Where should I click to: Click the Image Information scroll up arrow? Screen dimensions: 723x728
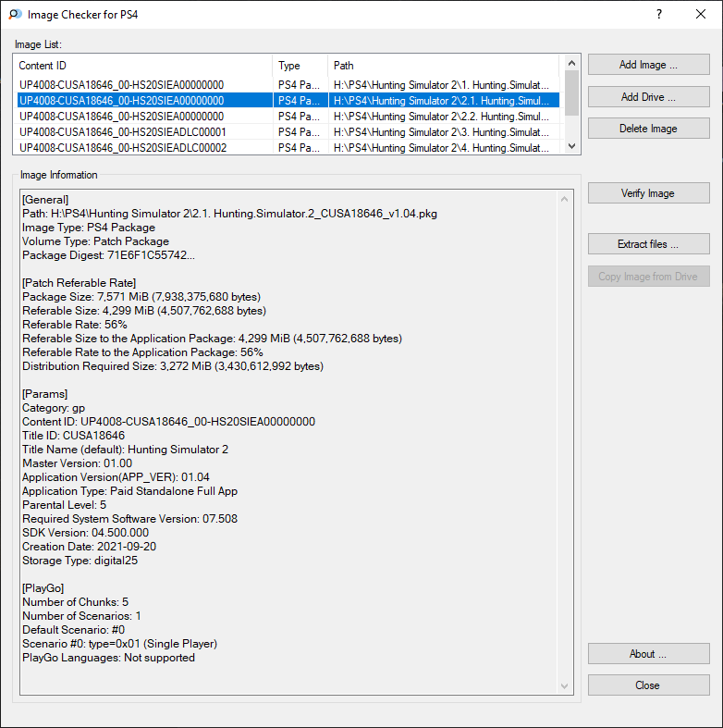[x=564, y=199]
